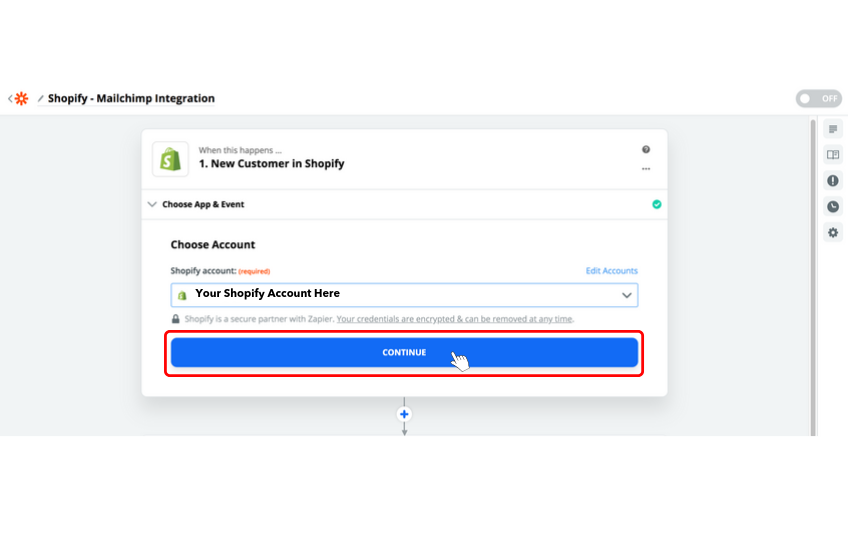This screenshot has height=550, width=850.
Task: Click the pencil icon to rename Zap
Action: (41, 99)
